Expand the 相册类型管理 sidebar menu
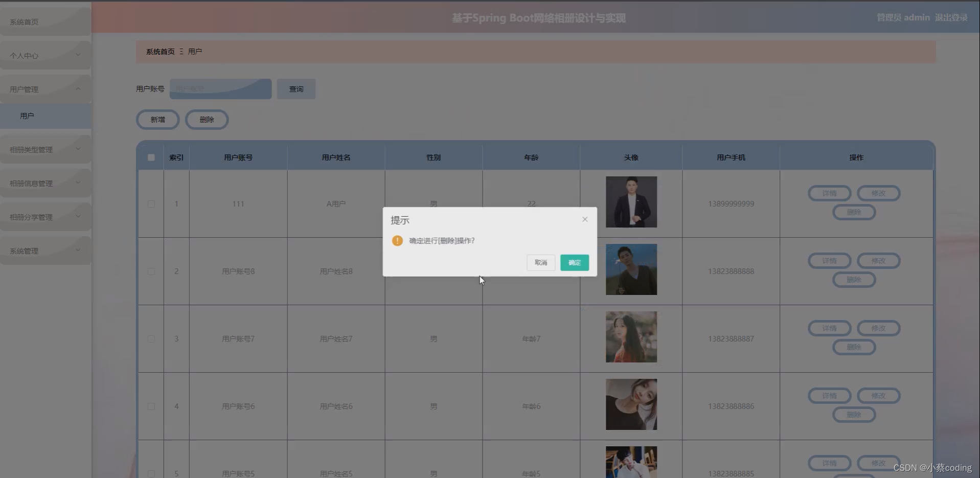The height and width of the screenshot is (478, 980). point(45,149)
